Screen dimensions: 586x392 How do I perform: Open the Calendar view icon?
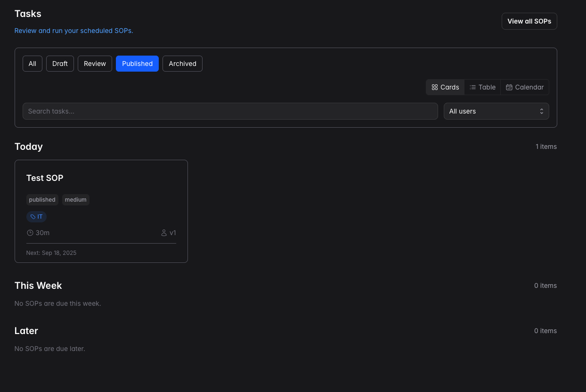pyautogui.click(x=509, y=87)
